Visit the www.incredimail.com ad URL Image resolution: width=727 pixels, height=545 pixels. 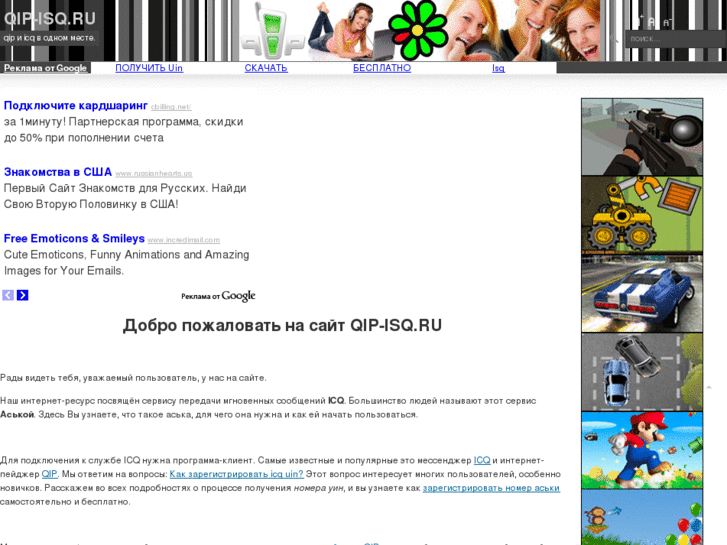[184, 240]
